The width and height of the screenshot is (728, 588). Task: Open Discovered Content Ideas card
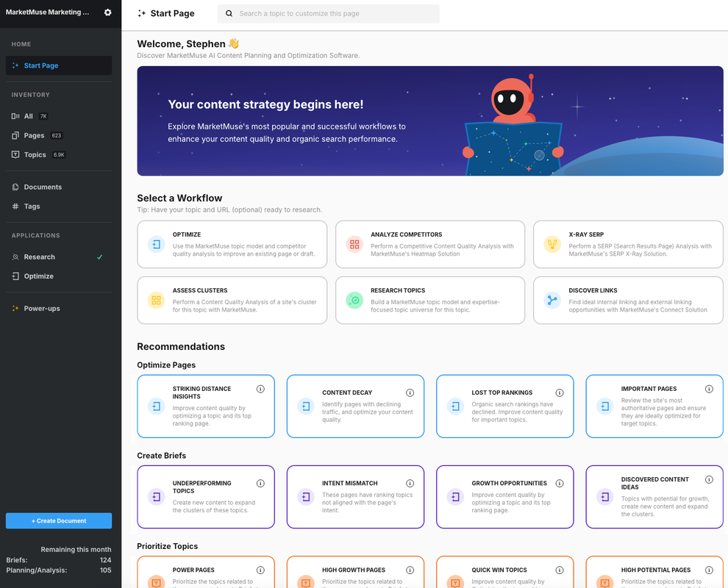coord(654,497)
